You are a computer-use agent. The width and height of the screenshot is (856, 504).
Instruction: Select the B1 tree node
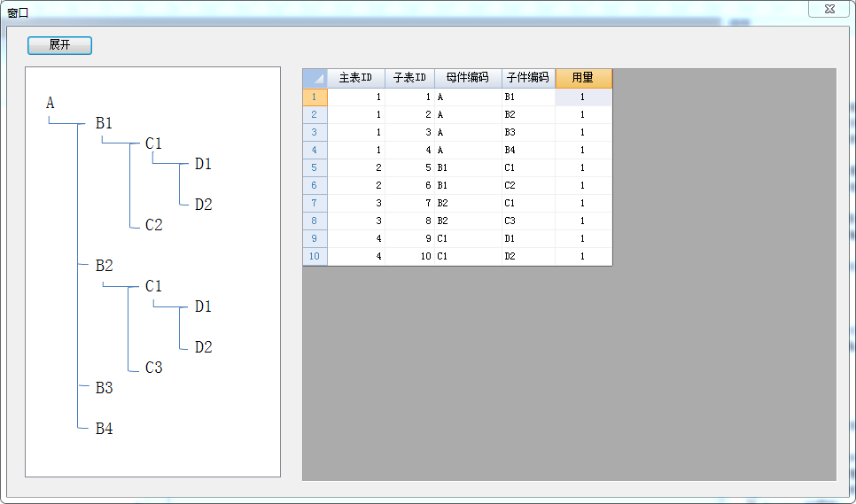(104, 123)
